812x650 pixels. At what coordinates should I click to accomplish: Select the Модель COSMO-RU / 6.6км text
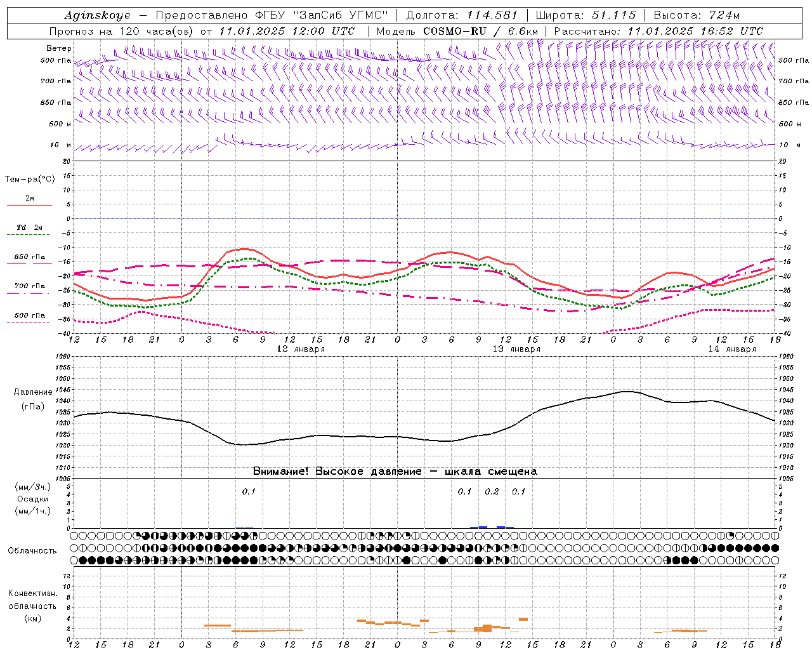[x=457, y=31]
